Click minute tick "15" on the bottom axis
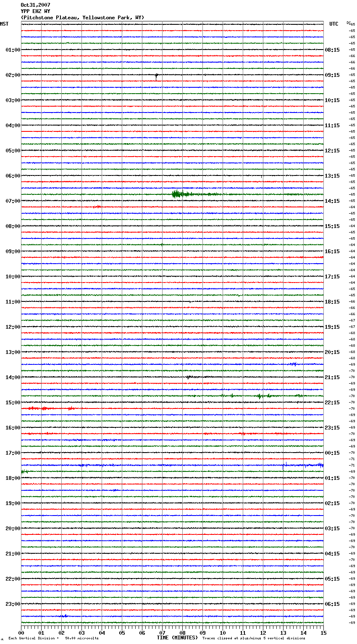Image resolution: width=357 pixels, height=644 pixels. [323, 633]
